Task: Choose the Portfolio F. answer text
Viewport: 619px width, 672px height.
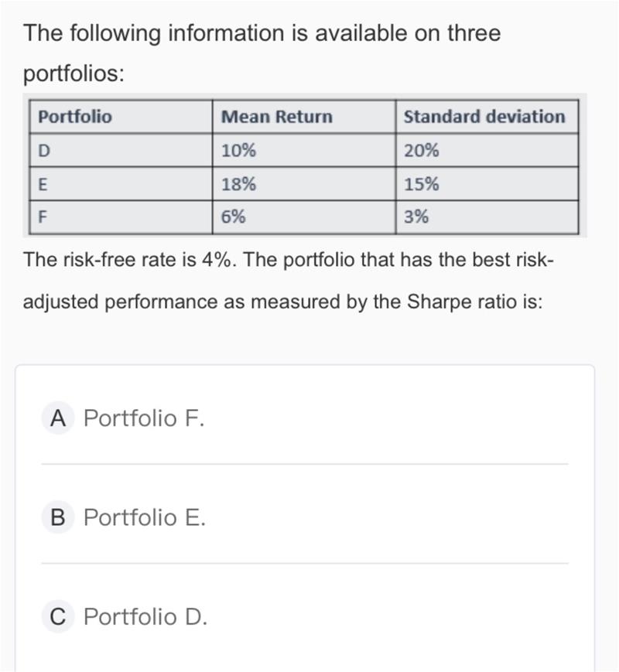Action: pyautogui.click(x=144, y=418)
